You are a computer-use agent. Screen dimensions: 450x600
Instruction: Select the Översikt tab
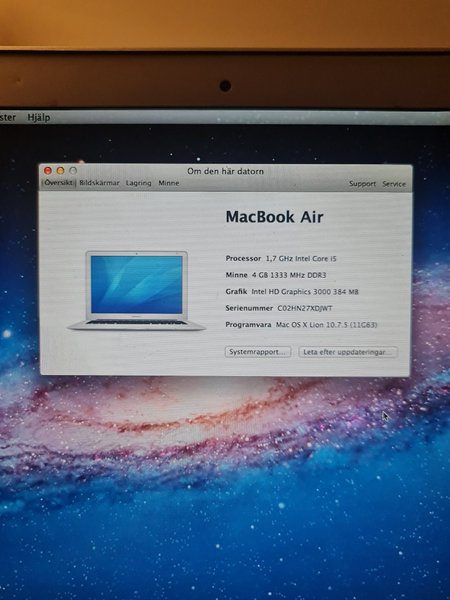point(59,183)
